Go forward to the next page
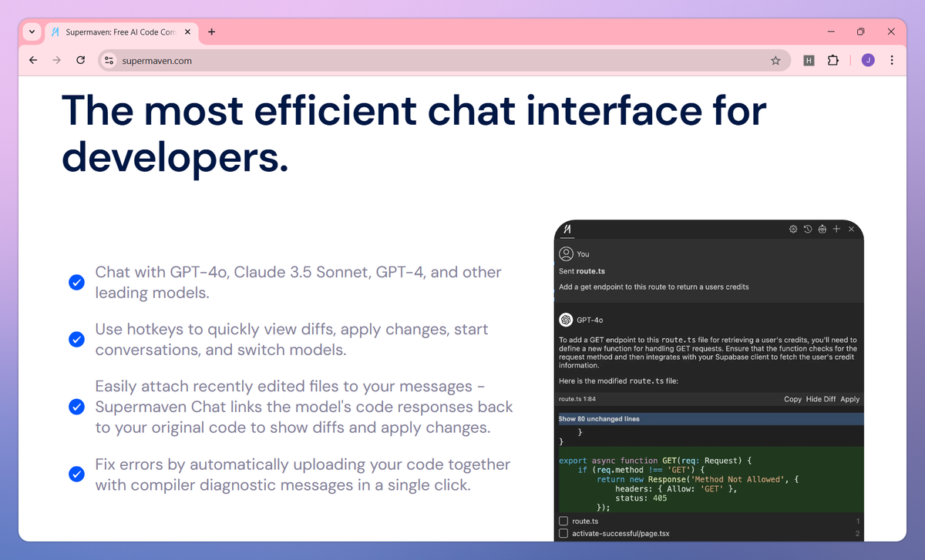 pyautogui.click(x=56, y=60)
